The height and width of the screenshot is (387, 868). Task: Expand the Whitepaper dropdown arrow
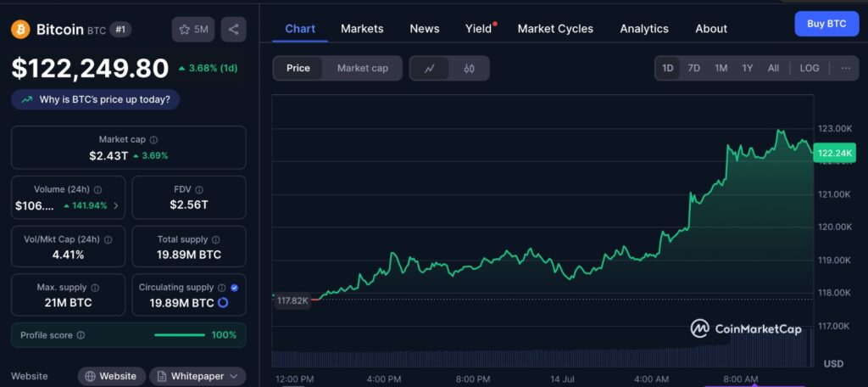click(234, 377)
